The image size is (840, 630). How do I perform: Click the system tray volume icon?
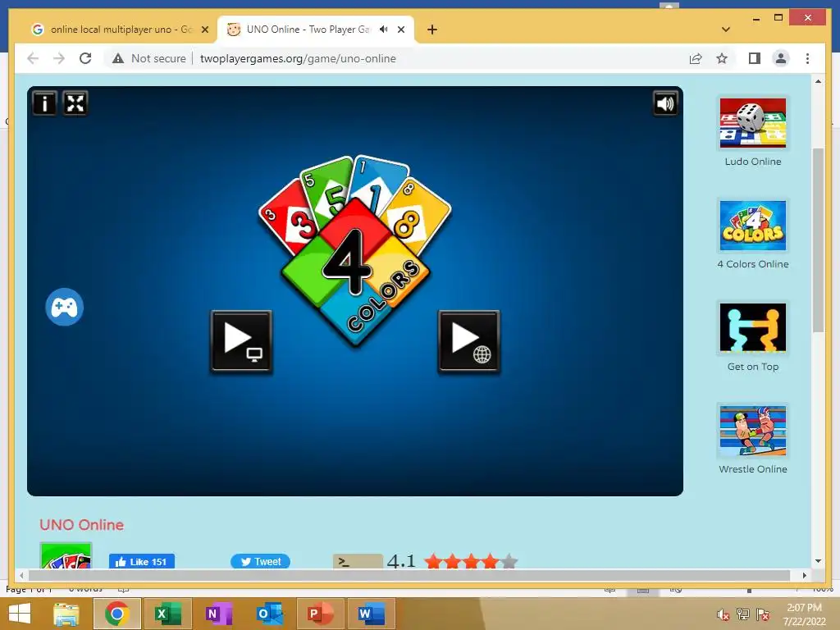pos(723,614)
